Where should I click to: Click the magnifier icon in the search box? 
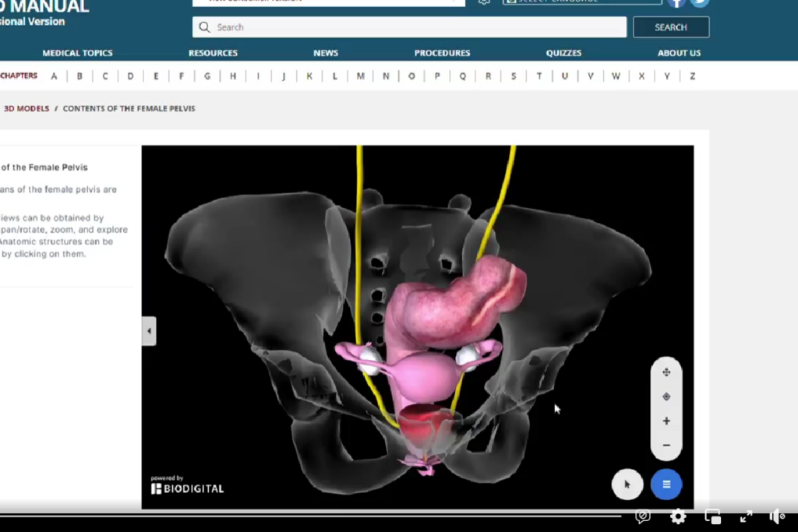(204, 27)
